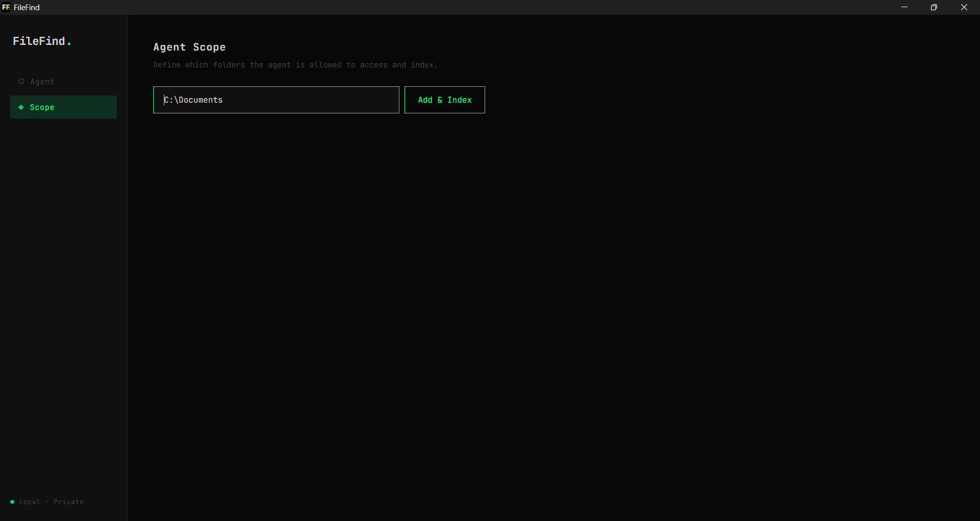This screenshot has height=521, width=980.
Task: Click the minimize icon in the title bar
Action: 904,7
